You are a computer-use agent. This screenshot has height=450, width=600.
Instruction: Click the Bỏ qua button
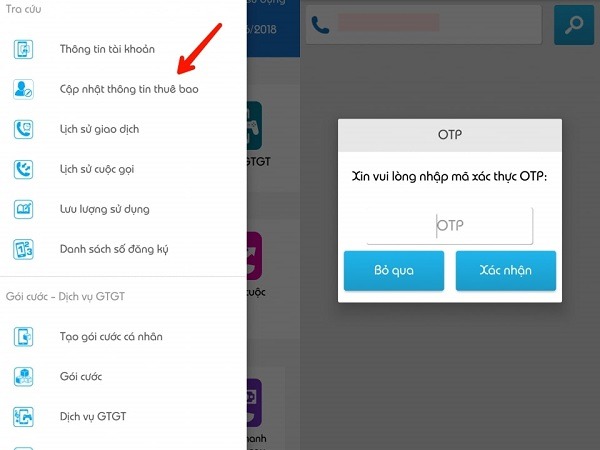coord(394,271)
